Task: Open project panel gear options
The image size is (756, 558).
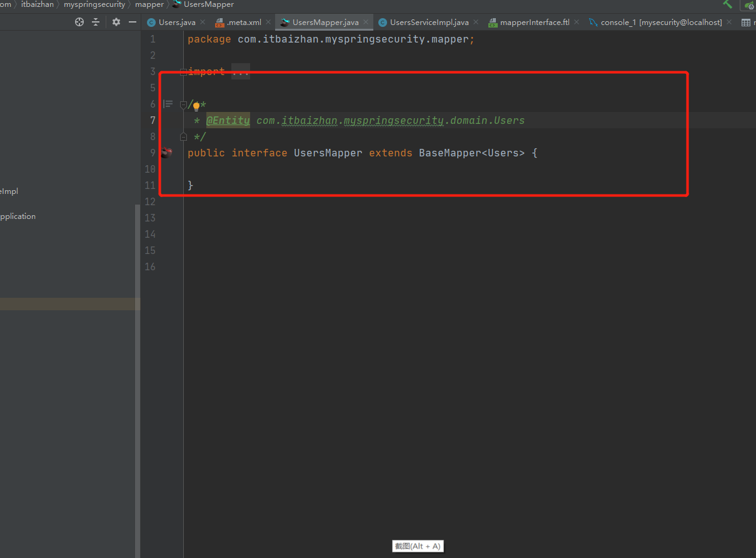Action: 116,22
